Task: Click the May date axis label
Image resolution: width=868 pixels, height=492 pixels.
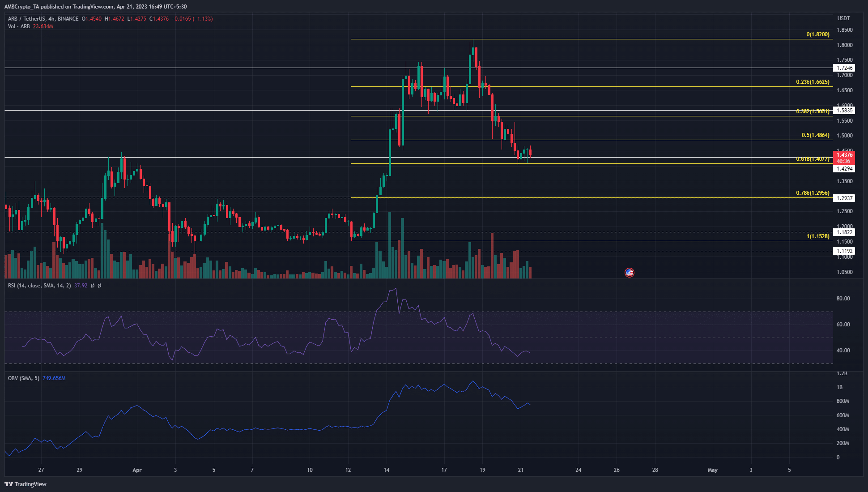Action: (712, 470)
